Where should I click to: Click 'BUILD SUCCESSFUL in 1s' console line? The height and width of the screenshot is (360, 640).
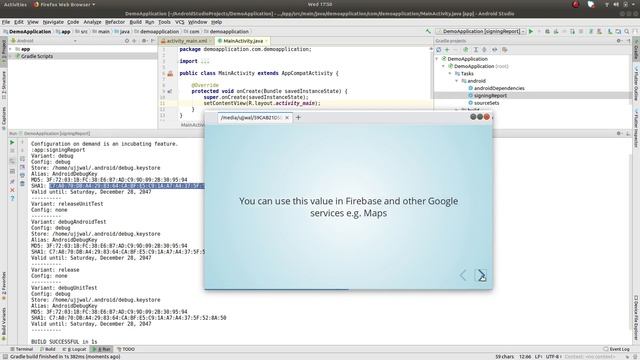coord(64,342)
